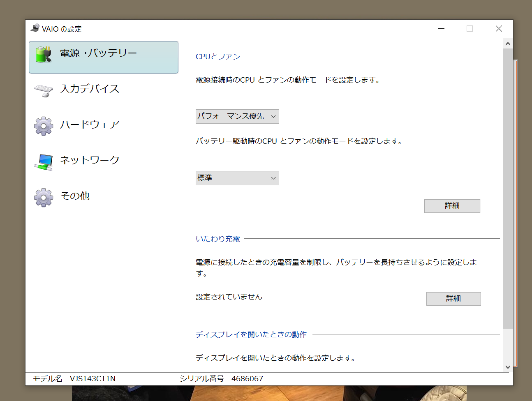Click the battery icon for 電源・バッテリー
This screenshot has width=532, height=401.
43,54
